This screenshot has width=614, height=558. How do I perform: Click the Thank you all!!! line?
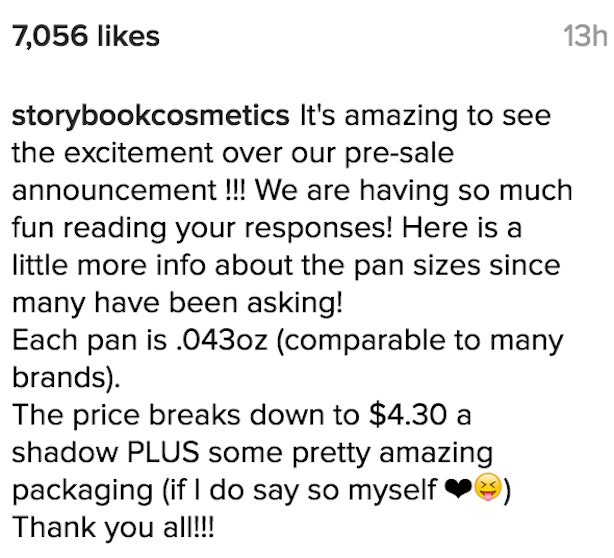click(113, 528)
